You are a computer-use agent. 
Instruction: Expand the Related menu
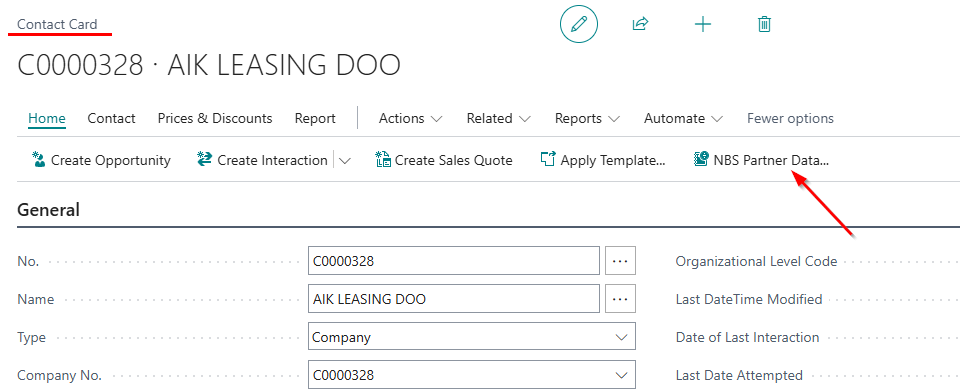(498, 118)
